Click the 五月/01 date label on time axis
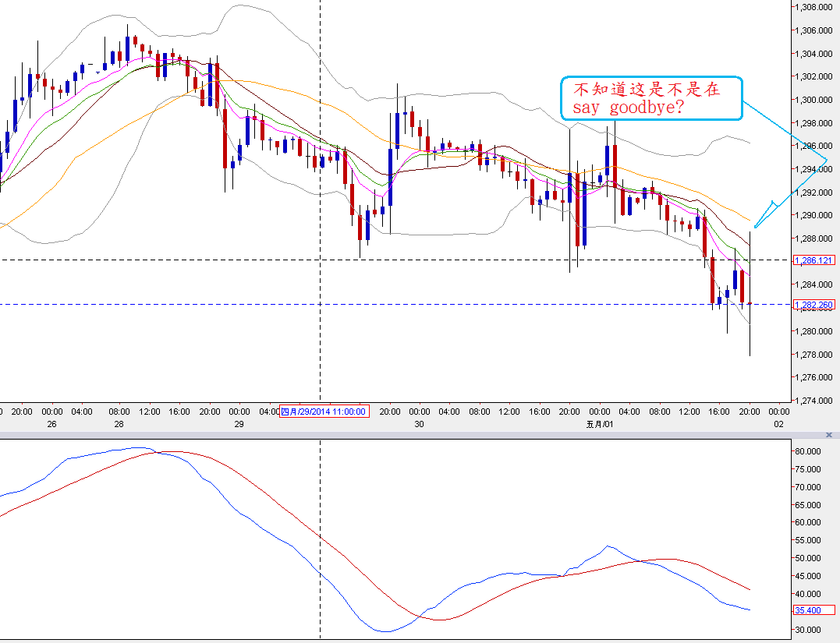The image size is (840, 643). click(600, 424)
